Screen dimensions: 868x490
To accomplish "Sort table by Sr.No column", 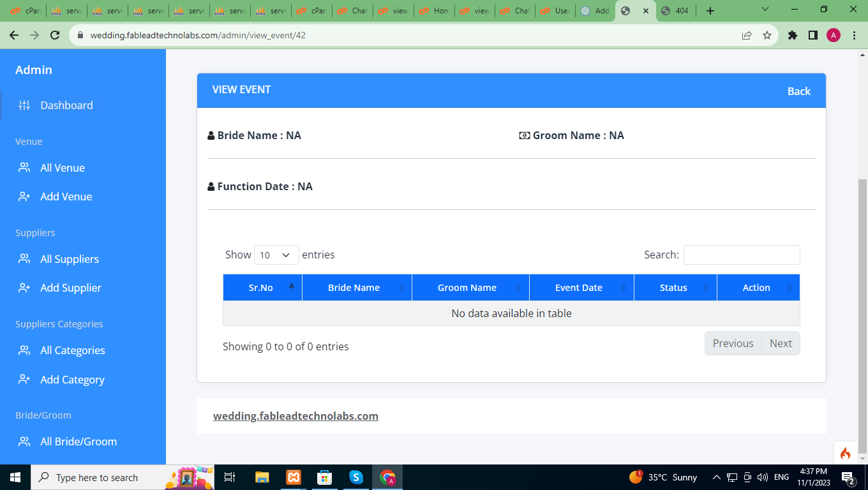I will [262, 288].
